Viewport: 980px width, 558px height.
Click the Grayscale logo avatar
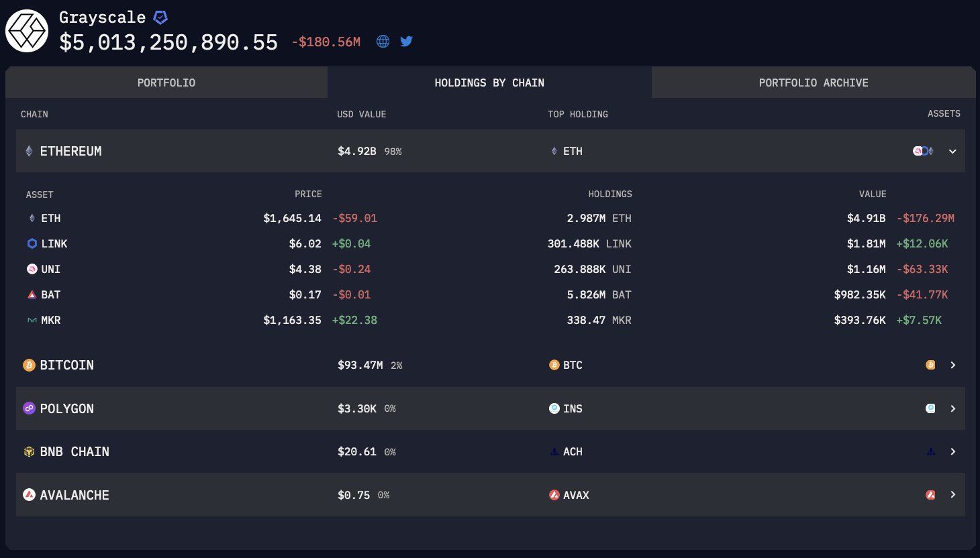click(x=27, y=31)
